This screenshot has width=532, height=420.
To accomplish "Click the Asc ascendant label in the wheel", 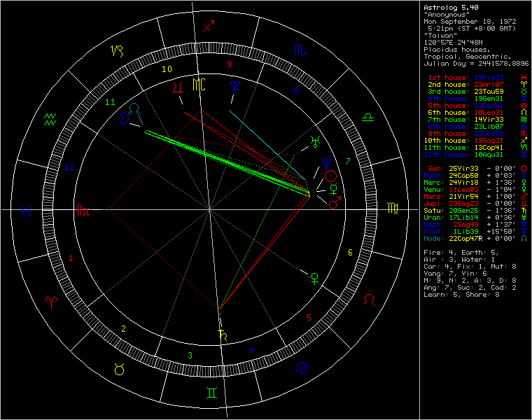I will click(83, 210).
